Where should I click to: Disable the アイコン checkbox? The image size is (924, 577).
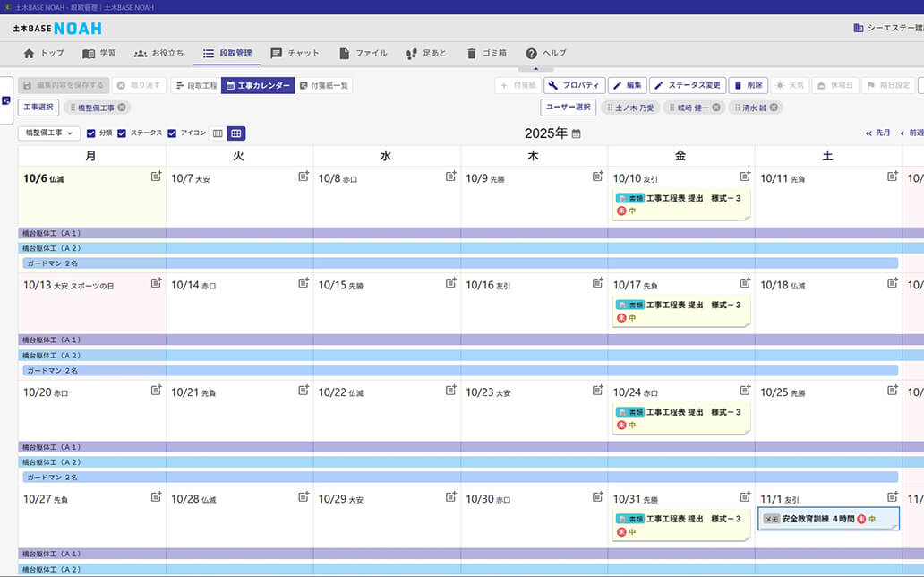[x=172, y=133]
